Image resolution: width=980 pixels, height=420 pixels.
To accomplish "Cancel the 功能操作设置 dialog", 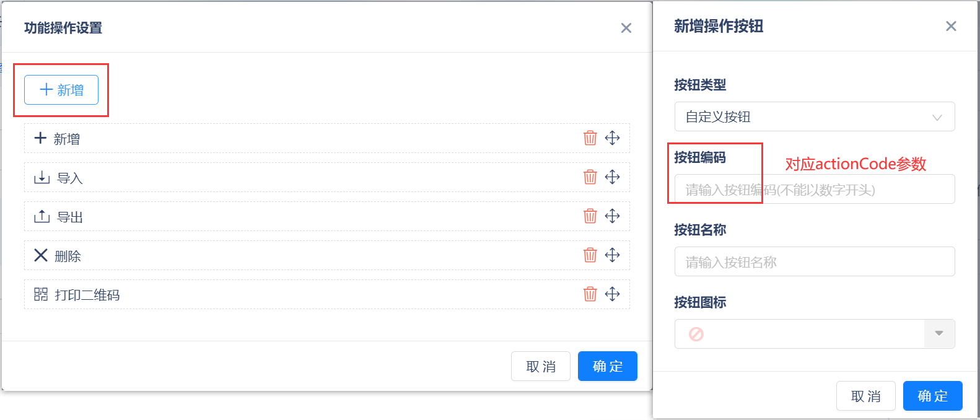I will (541, 366).
